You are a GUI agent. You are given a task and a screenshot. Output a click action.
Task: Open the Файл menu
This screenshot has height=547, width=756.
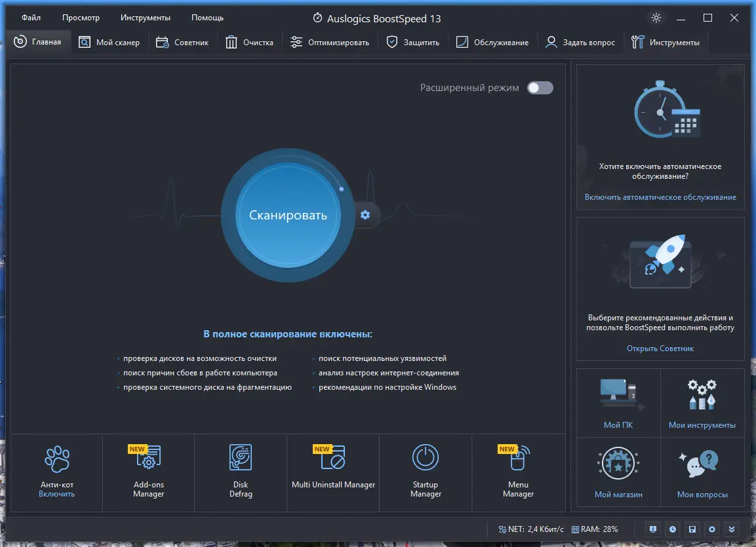(30, 17)
